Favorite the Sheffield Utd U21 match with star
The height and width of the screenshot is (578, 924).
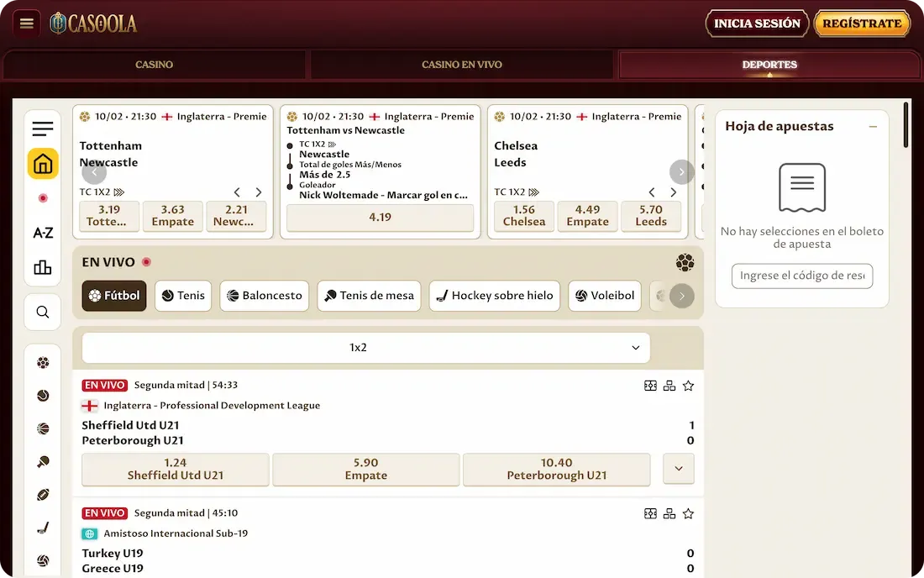coord(688,386)
